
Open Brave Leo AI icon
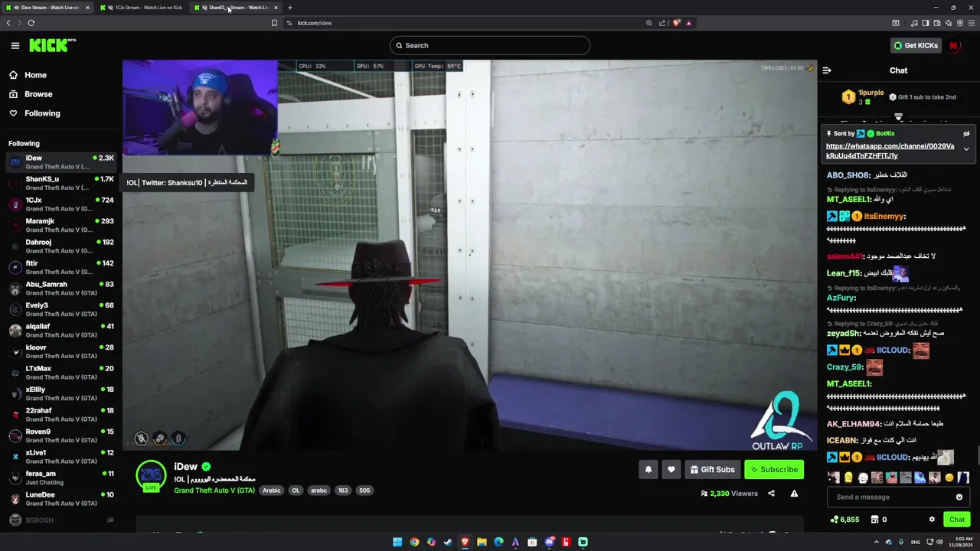tap(948, 23)
